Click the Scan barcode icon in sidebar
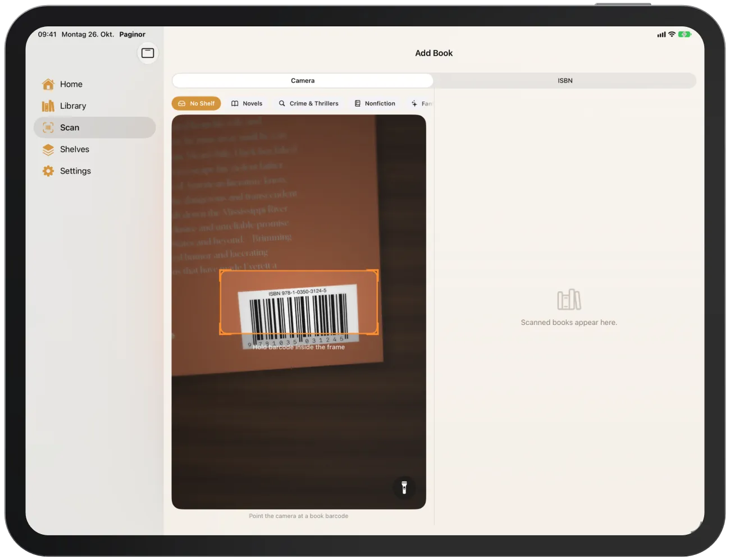The image size is (730, 560). pyautogui.click(x=48, y=127)
